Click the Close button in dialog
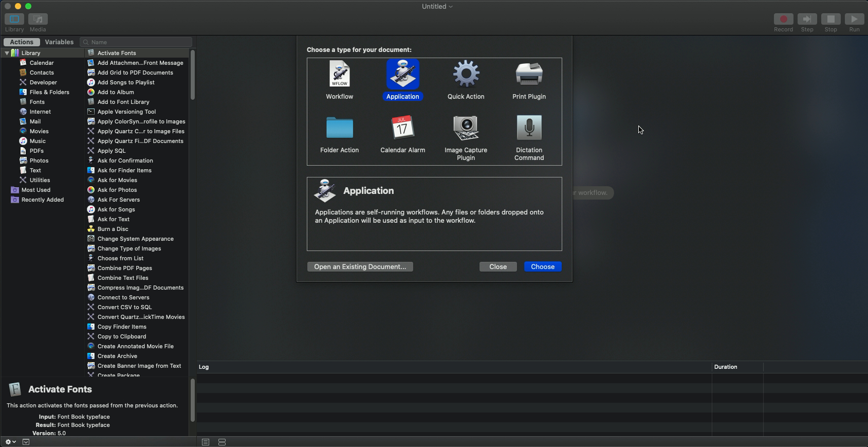The width and height of the screenshot is (868, 447). click(x=498, y=266)
